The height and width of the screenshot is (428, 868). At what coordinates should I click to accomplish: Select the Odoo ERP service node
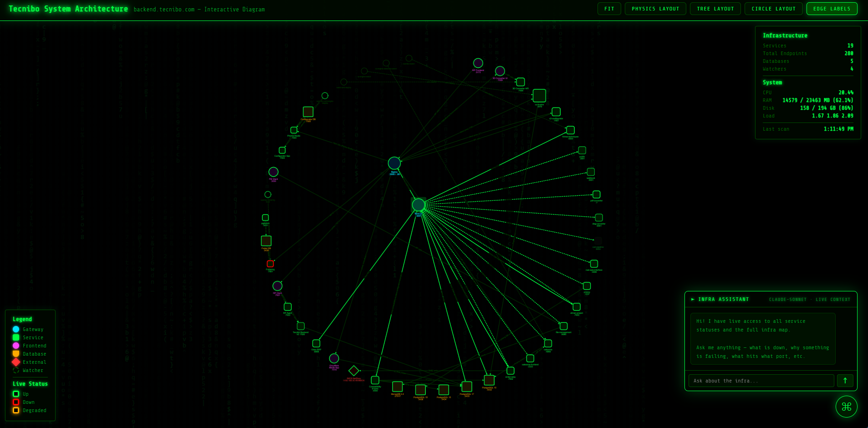316,343
